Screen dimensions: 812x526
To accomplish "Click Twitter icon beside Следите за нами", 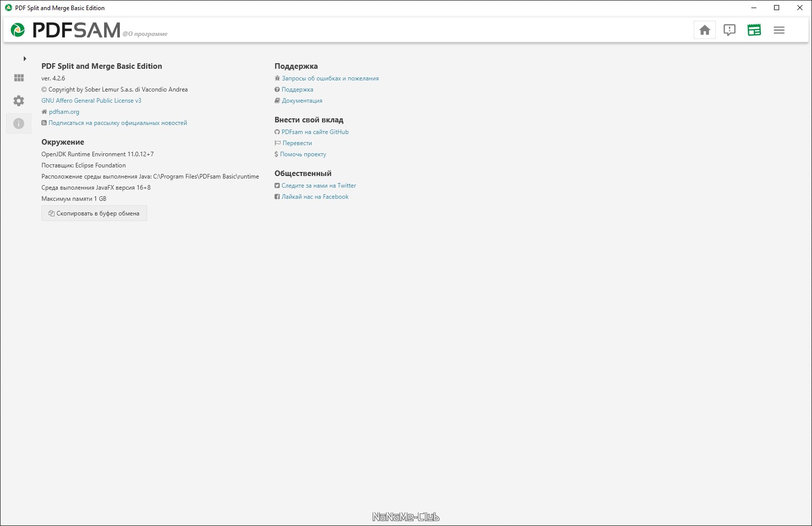I will (277, 186).
